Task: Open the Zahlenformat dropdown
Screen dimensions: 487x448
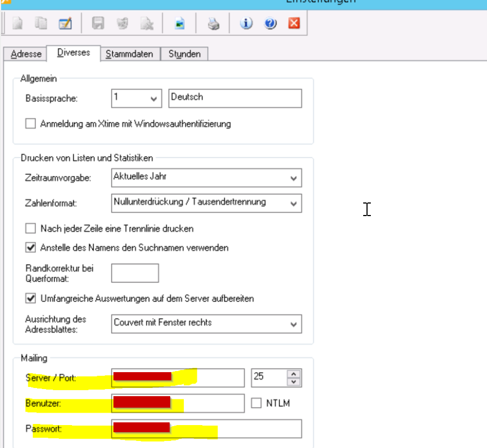Action: [x=294, y=204]
